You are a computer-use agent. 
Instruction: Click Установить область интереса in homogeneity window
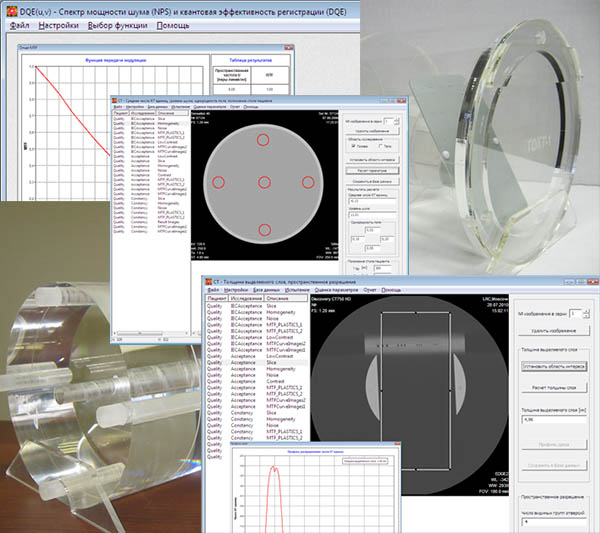pos(372,160)
